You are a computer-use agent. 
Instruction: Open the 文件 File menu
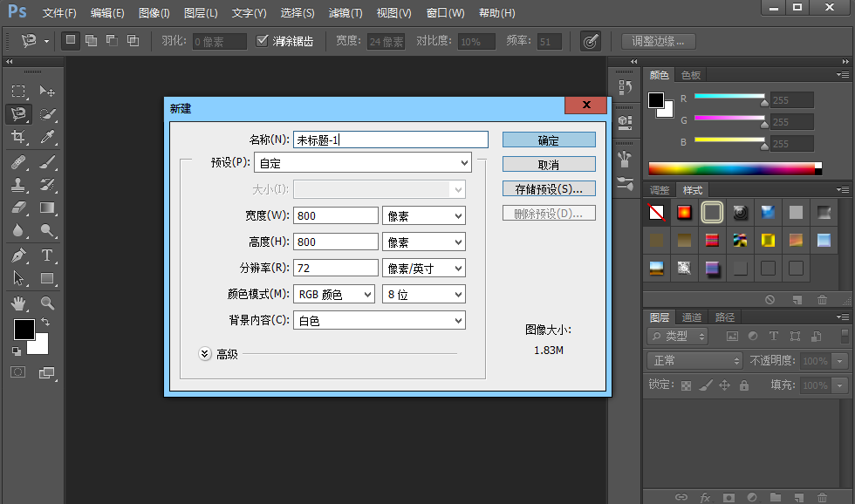(x=59, y=12)
